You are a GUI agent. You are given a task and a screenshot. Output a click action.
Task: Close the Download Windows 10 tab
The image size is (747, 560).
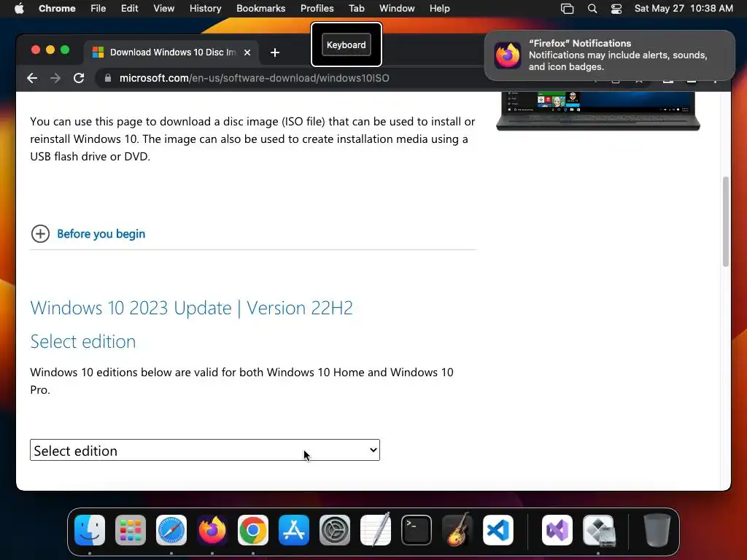tap(247, 52)
